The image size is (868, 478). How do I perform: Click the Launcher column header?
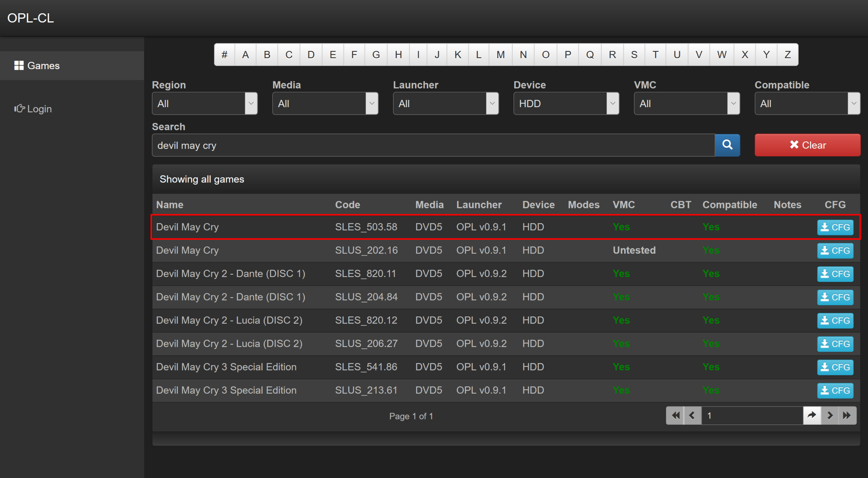[x=479, y=205]
